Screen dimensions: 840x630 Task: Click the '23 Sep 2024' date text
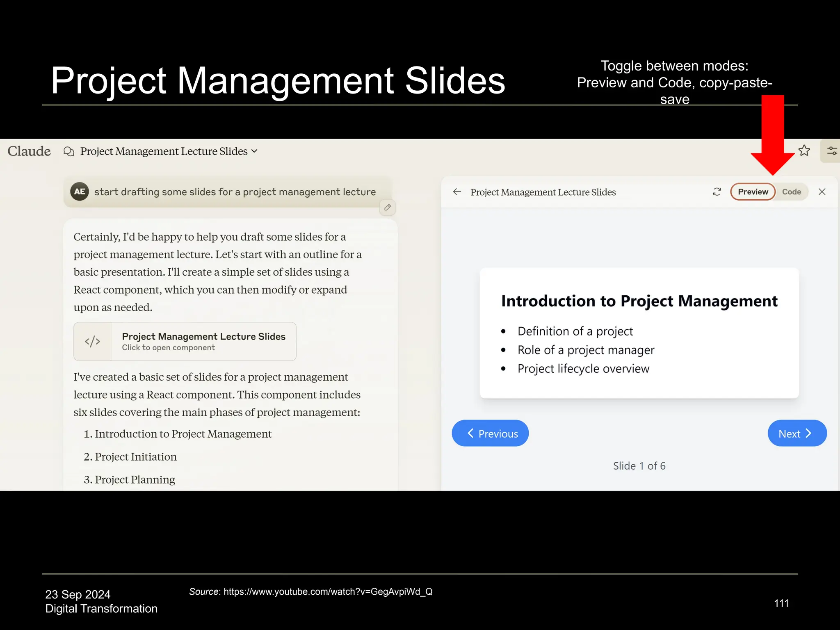pyautogui.click(x=78, y=594)
